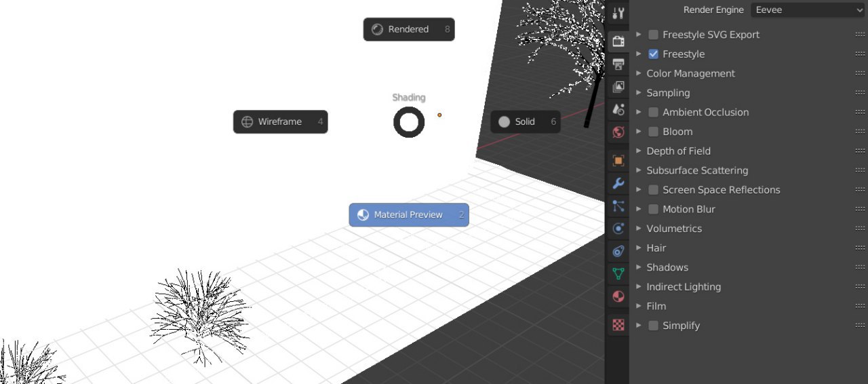The width and height of the screenshot is (868, 384).
Task: Expand the Freestyle SVG Export panel arrow
Action: click(x=639, y=35)
